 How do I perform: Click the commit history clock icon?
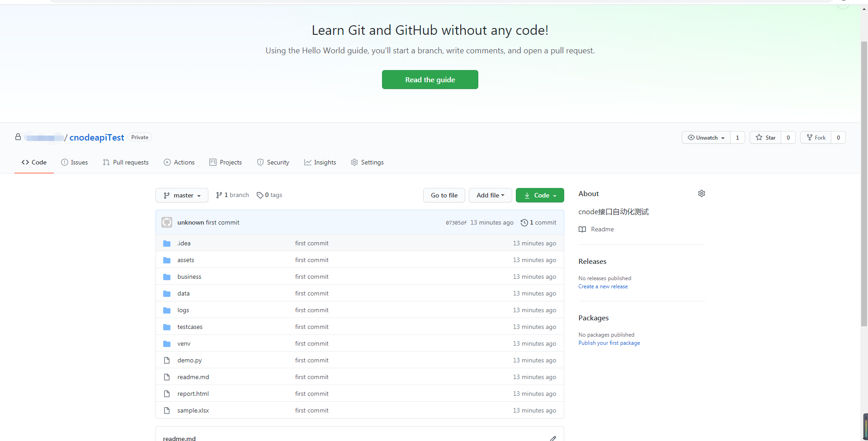point(524,223)
